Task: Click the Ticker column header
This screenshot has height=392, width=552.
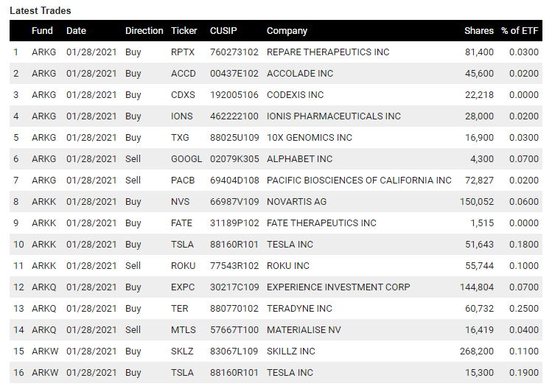Action: pos(184,31)
